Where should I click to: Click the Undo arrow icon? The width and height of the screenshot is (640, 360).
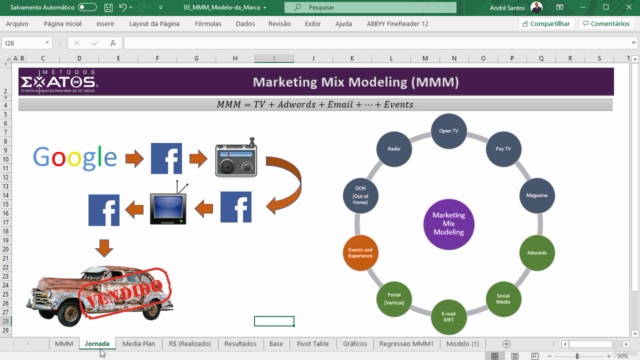coord(122,7)
